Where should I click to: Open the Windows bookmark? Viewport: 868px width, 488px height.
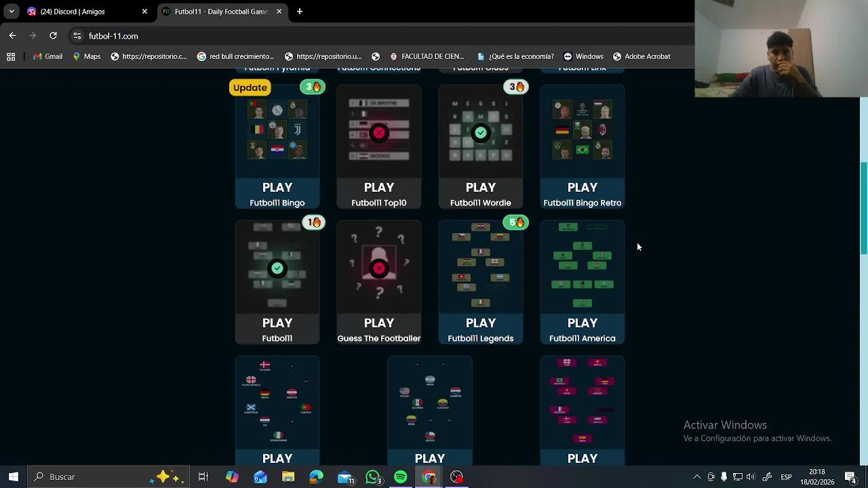point(583,56)
